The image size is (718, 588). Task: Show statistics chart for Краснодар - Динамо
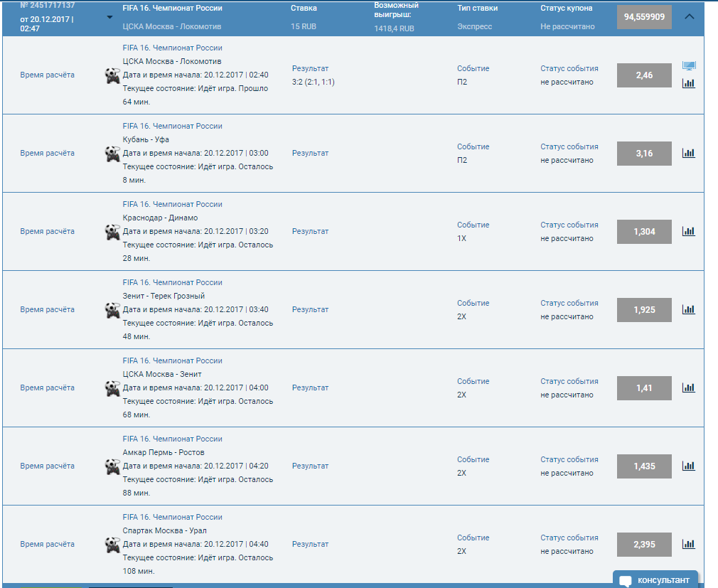click(x=688, y=231)
